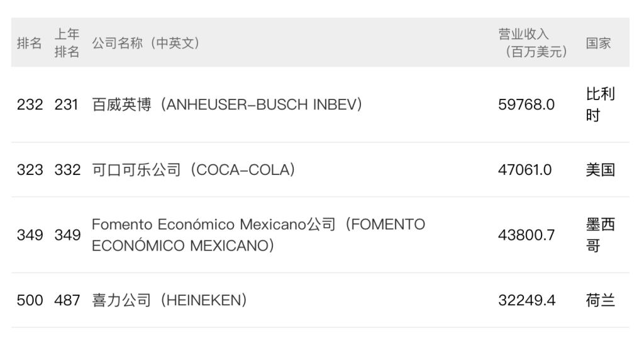The width and height of the screenshot is (644, 338).
Task: Open 喜力公司 (HEINEKEN) company entry
Action: point(170,300)
